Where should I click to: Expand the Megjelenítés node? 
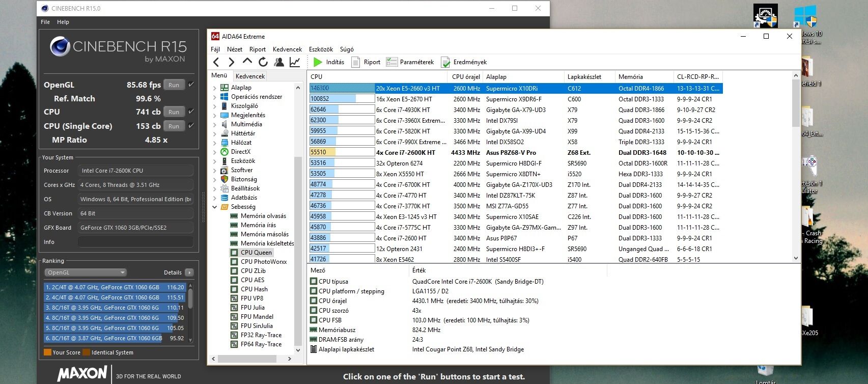215,115
